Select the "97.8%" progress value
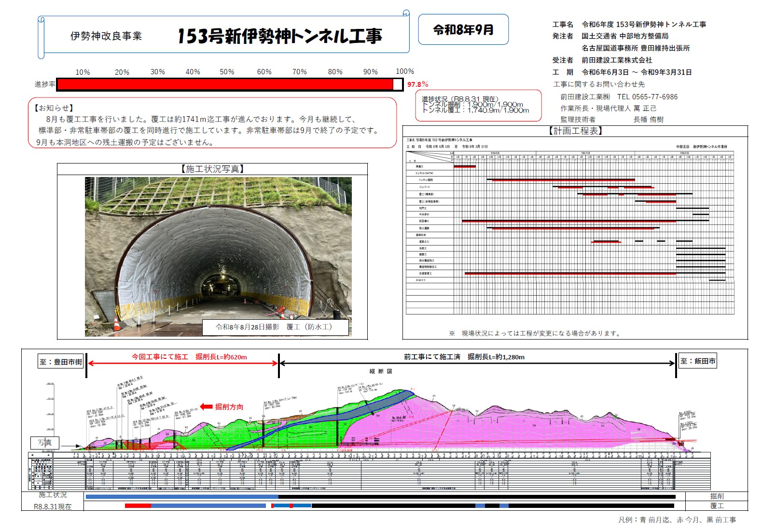762x532 pixels. click(418, 84)
